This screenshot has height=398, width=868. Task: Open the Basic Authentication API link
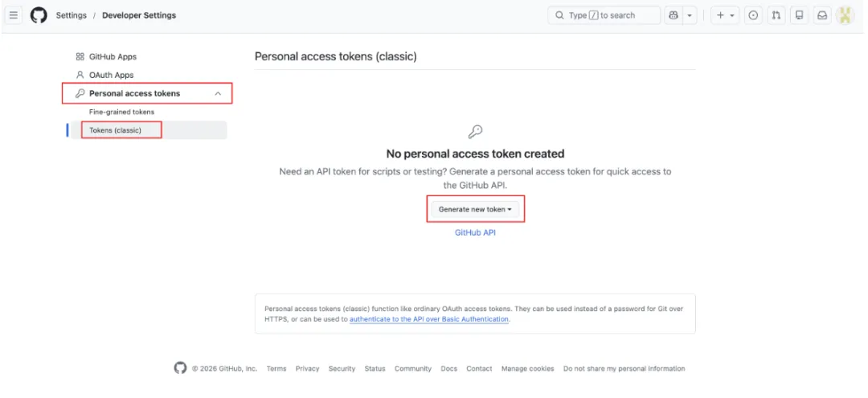[429, 319]
